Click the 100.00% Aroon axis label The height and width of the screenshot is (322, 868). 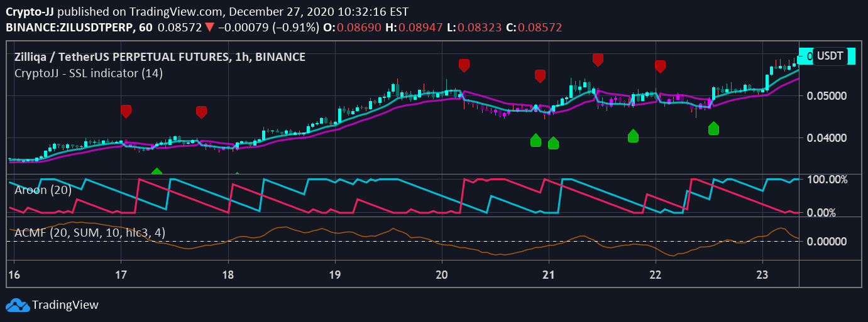(x=827, y=180)
